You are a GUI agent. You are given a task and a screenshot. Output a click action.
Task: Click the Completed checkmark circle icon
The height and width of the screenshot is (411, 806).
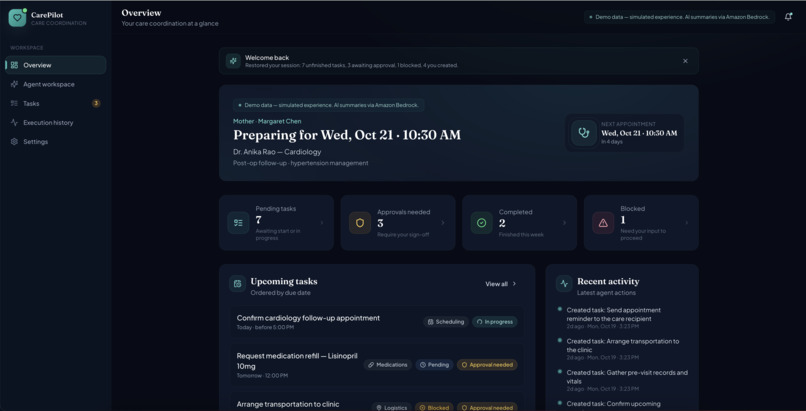click(482, 223)
